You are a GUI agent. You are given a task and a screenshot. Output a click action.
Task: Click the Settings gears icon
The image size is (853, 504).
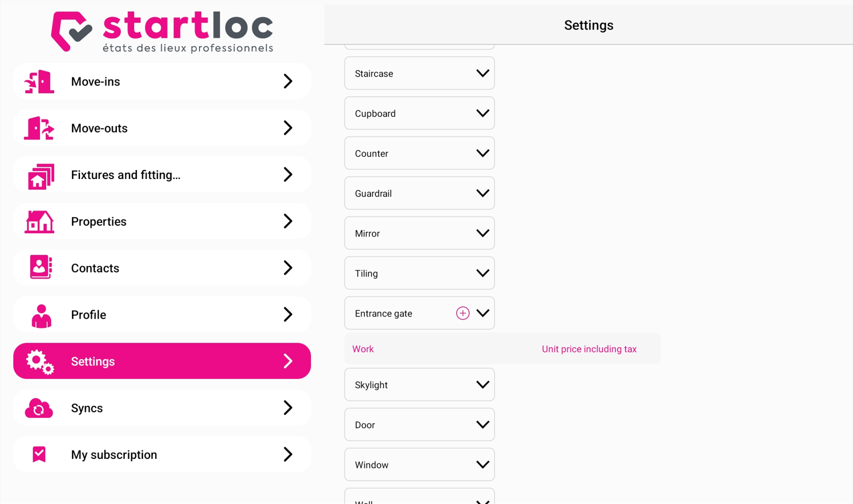coord(40,362)
